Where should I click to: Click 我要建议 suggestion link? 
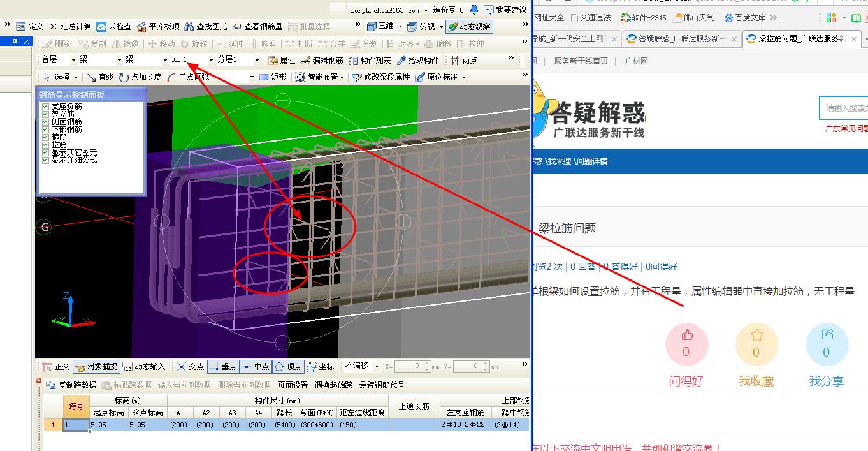point(505,10)
